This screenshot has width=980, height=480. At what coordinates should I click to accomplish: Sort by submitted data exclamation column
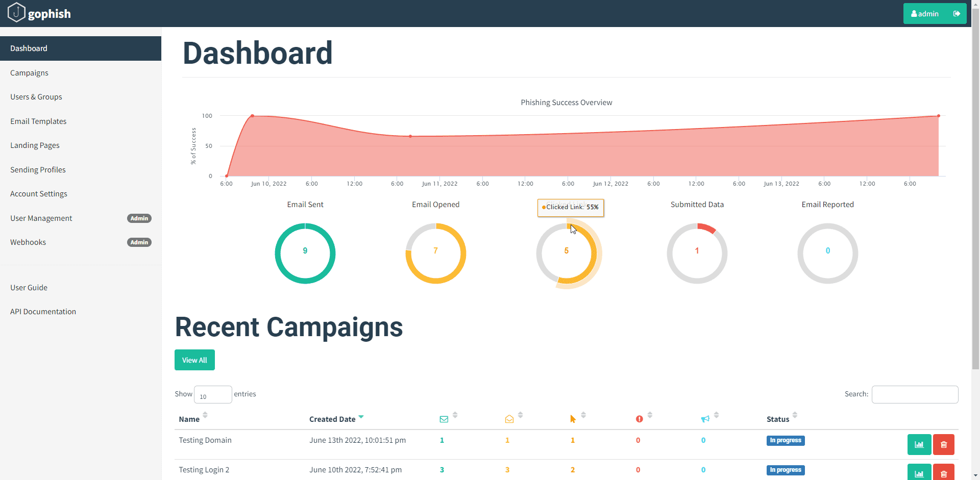pos(639,419)
